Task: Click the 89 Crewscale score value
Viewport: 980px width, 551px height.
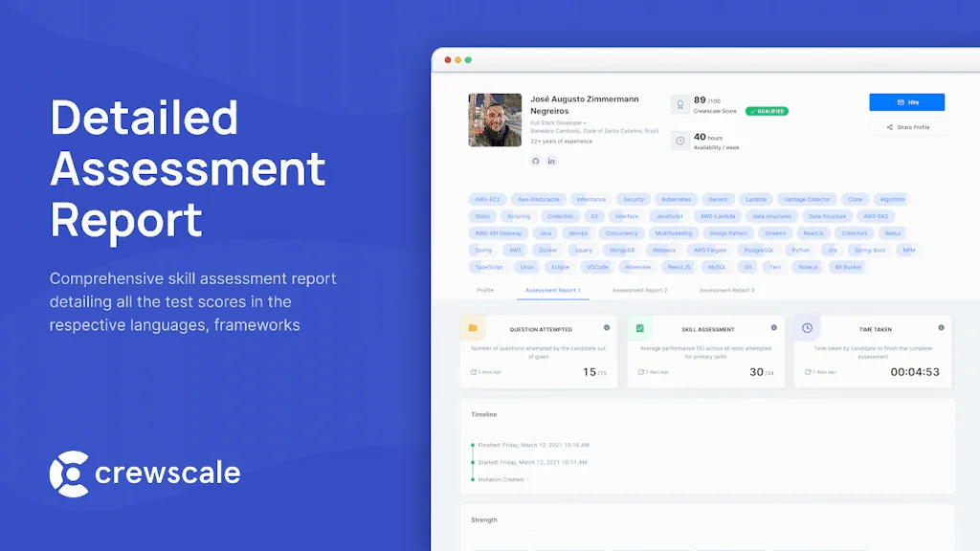Action: 700,99
